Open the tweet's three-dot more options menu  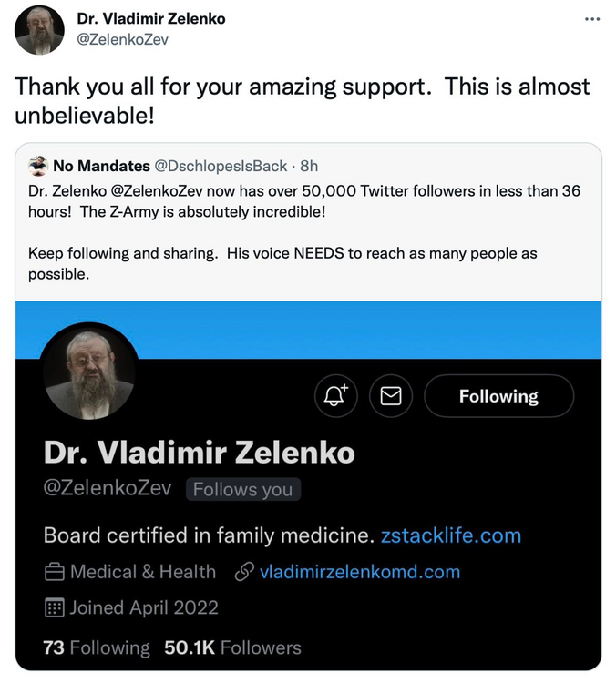(591, 19)
